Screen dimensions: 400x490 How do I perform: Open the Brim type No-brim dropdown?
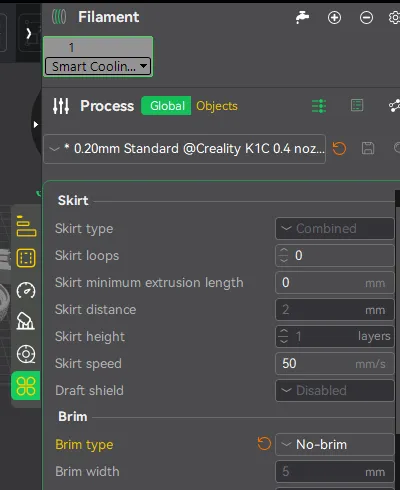(335, 444)
